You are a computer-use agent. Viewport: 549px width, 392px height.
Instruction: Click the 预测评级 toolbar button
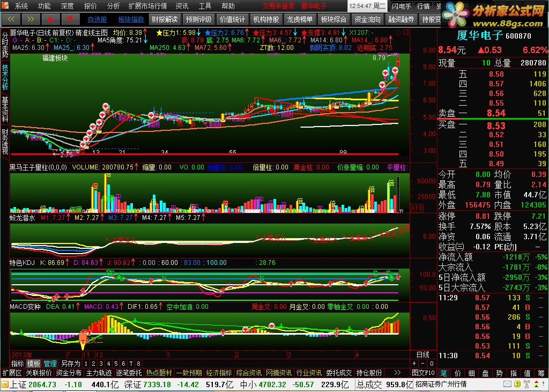[x=198, y=19]
